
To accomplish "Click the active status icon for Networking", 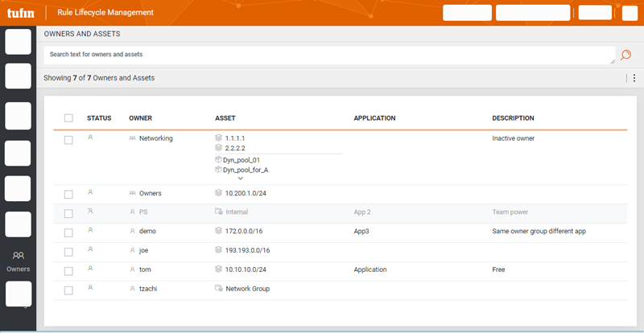I will pyautogui.click(x=90, y=138).
